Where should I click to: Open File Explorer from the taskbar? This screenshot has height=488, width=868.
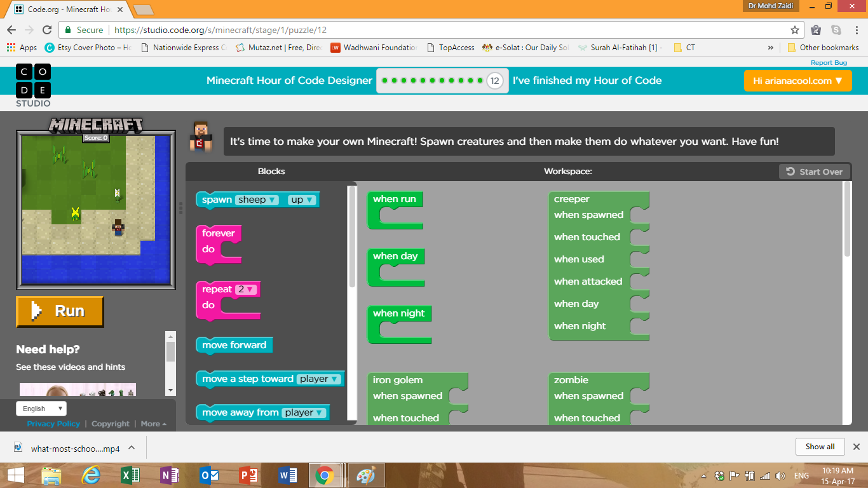click(x=52, y=475)
